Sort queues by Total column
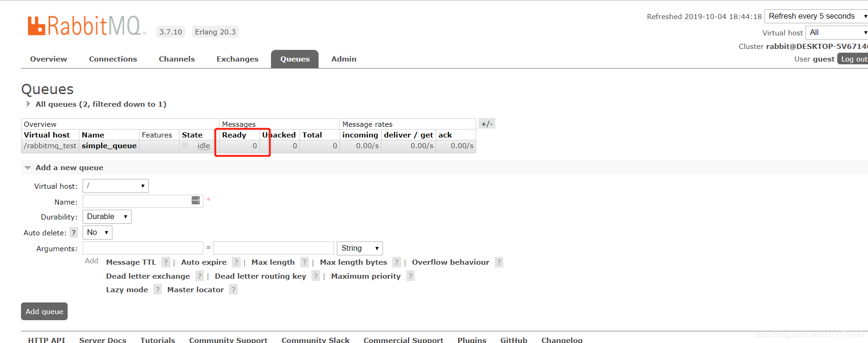The image size is (868, 343). [x=312, y=135]
